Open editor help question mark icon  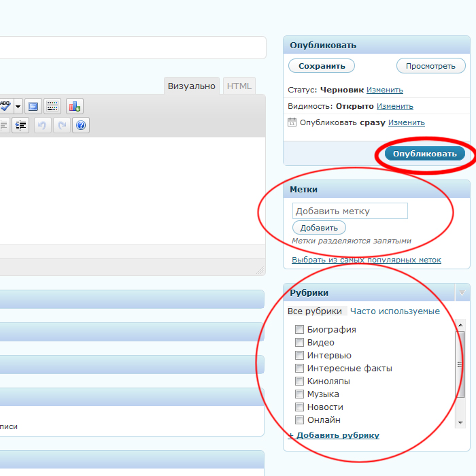81,125
